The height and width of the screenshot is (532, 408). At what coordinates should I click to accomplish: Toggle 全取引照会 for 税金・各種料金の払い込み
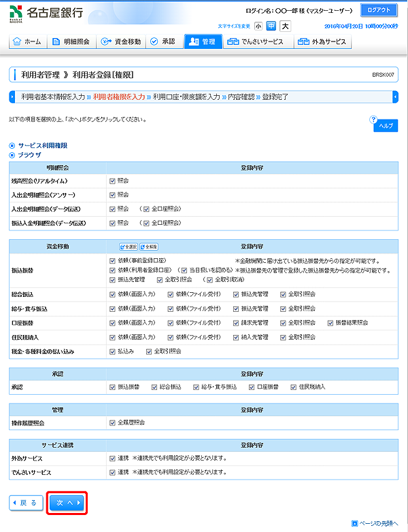pos(149,351)
